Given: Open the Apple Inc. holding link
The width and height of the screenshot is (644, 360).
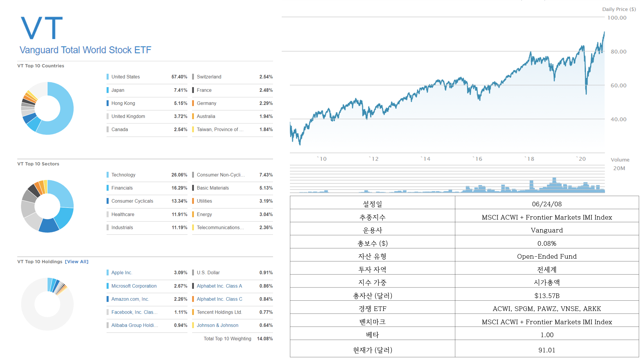Looking at the screenshot, I should (121, 273).
